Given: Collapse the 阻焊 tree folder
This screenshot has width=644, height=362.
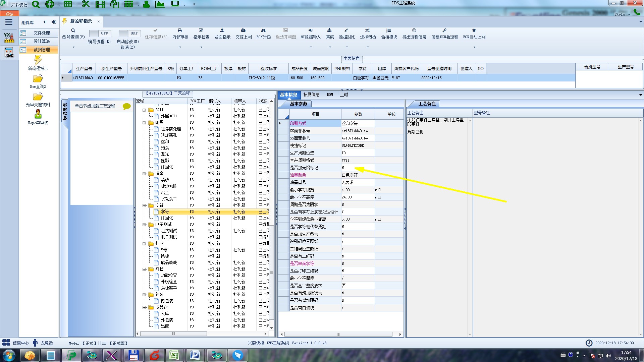Looking at the screenshot, I should (144, 123).
